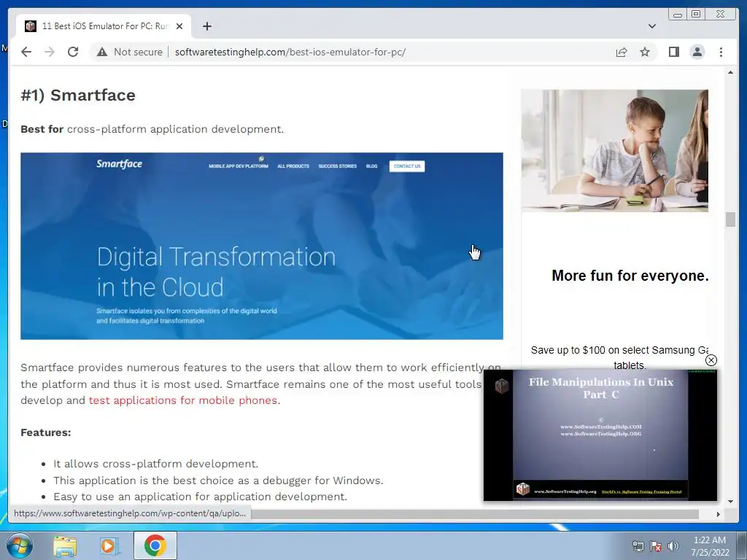Viewport: 747px width, 560px height.
Task: Click the 'Best for cross-platform application development' line
Action: [x=152, y=129]
